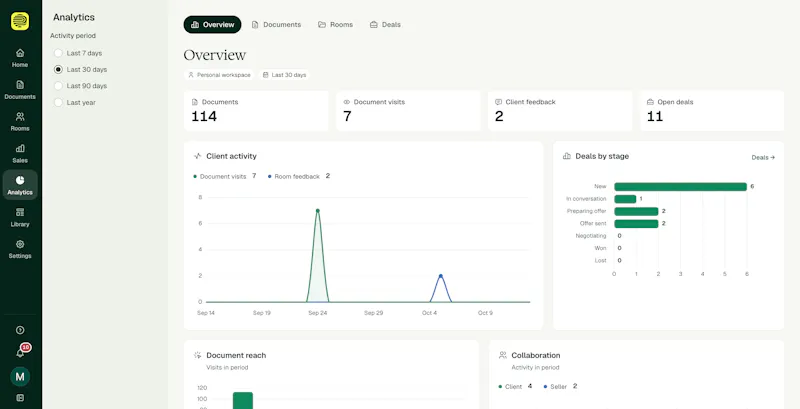The image size is (800, 409).
Task: Open Analytics in the sidebar
Action: [x=20, y=185]
